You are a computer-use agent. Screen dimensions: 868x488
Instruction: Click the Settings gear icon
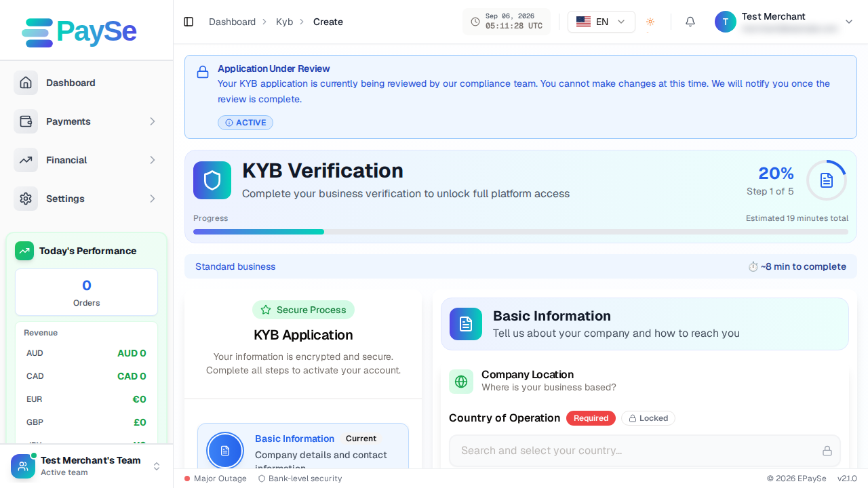26,199
